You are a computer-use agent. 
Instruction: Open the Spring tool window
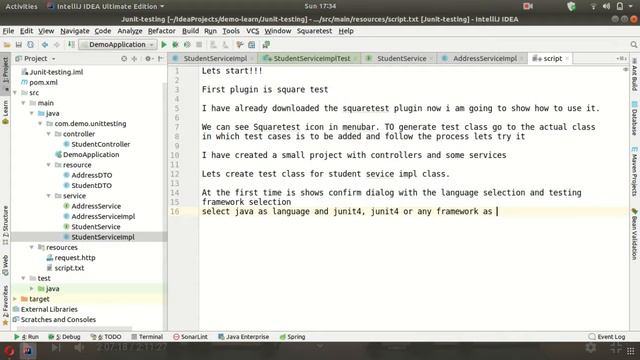click(293, 337)
